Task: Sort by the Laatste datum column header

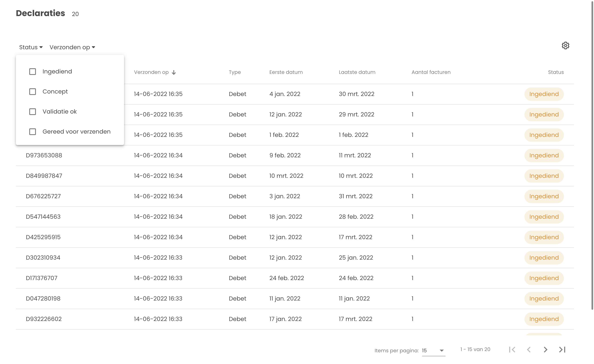Action: pyautogui.click(x=357, y=72)
